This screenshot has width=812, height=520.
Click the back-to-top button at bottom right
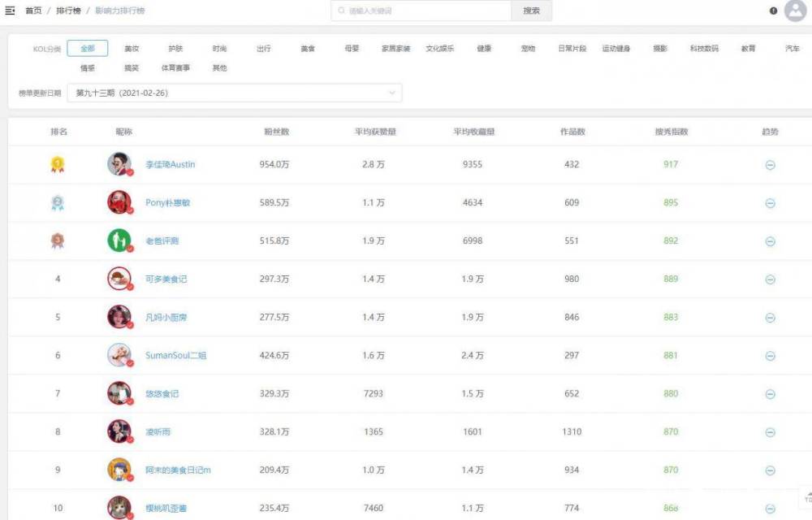click(x=807, y=496)
